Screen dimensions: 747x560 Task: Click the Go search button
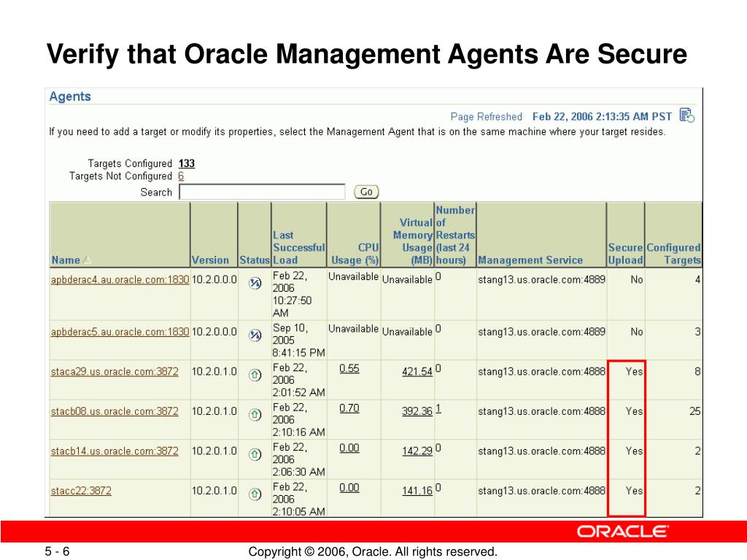coord(366,192)
